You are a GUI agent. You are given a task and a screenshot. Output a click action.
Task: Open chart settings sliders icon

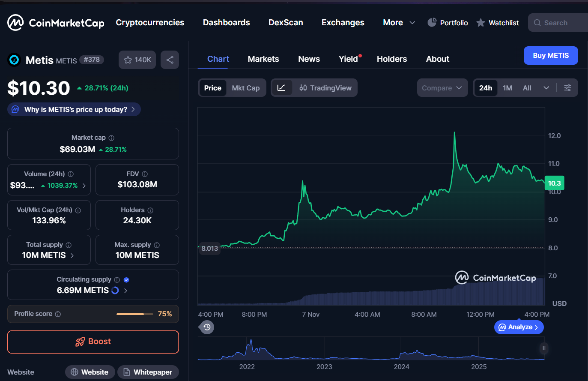coord(567,88)
